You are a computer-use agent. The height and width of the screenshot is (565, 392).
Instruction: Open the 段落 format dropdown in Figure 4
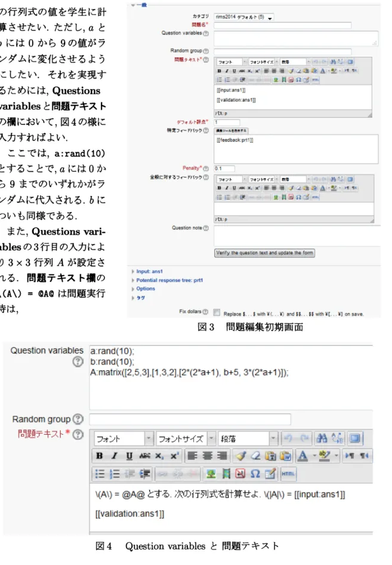[x=248, y=438]
